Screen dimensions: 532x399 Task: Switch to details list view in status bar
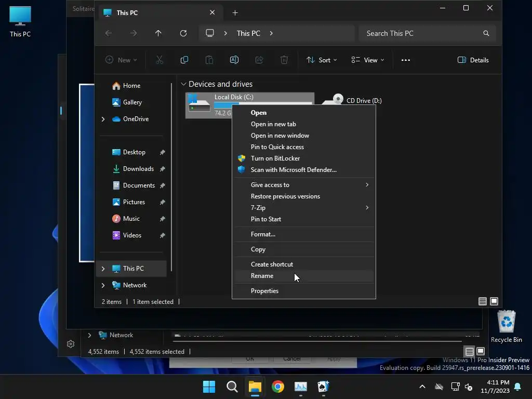[482, 301]
